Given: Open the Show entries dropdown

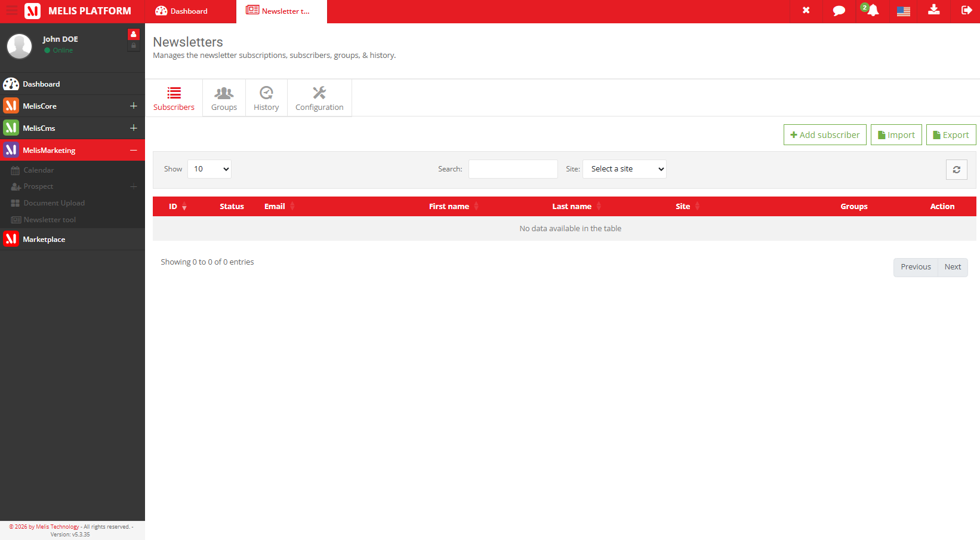Looking at the screenshot, I should pyautogui.click(x=209, y=169).
